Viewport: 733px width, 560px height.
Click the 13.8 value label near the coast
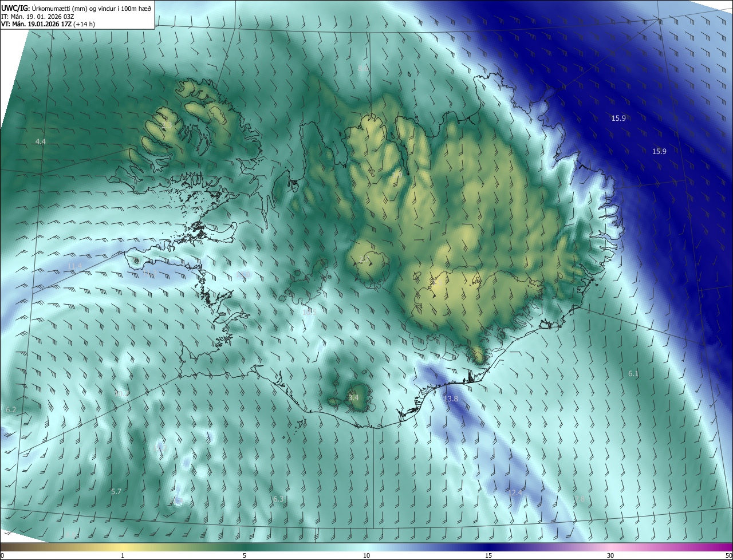(x=451, y=399)
